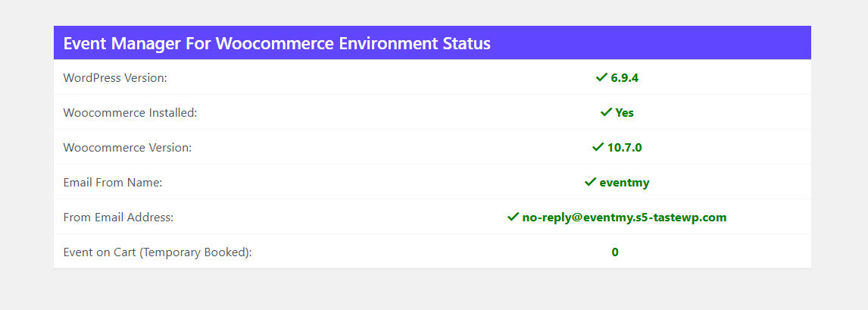Click the 0 temporary booked count
The width and height of the screenshot is (868, 310).
coord(615,252)
